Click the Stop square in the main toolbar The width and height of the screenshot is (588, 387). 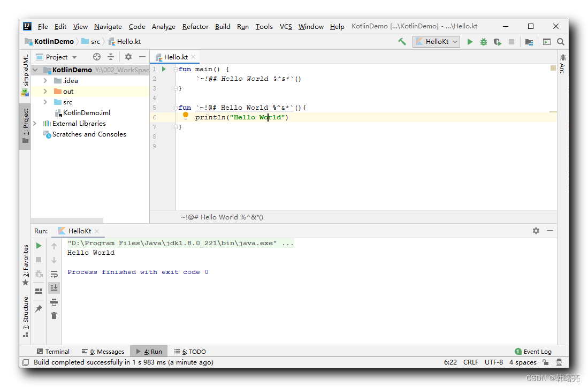tap(511, 42)
